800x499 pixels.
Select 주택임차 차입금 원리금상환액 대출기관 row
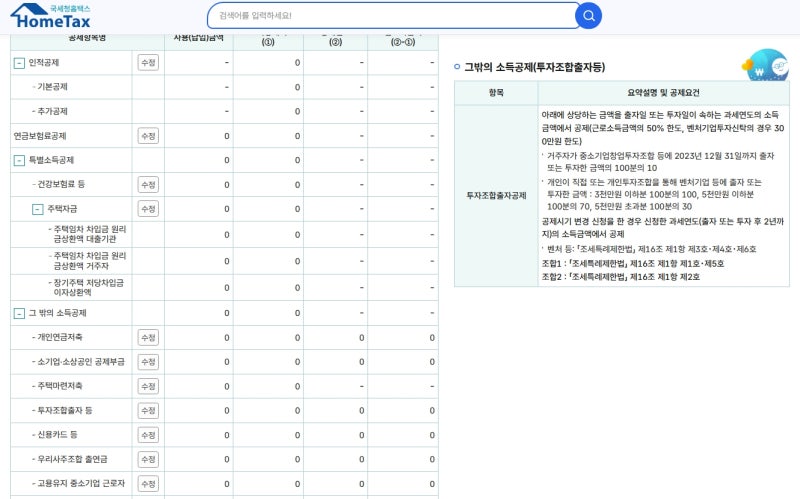click(89, 234)
